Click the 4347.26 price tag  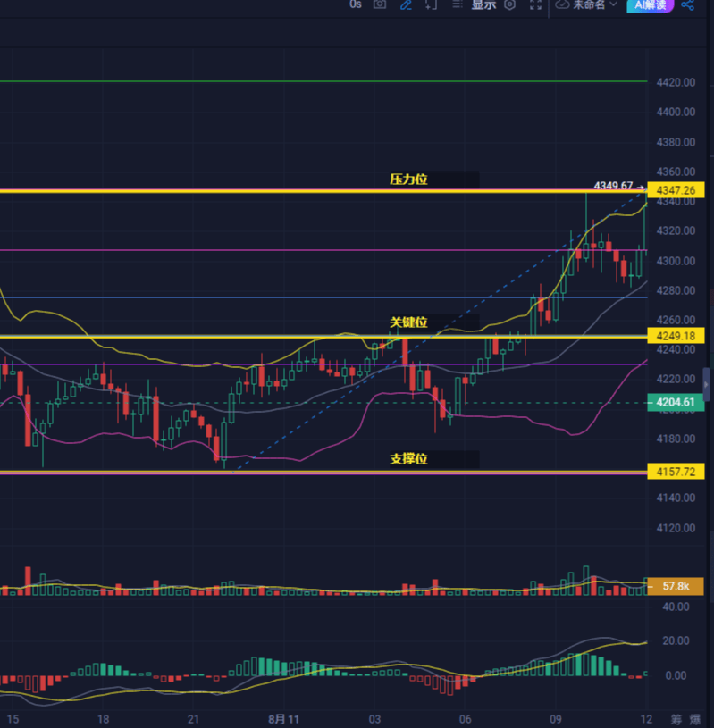click(676, 190)
